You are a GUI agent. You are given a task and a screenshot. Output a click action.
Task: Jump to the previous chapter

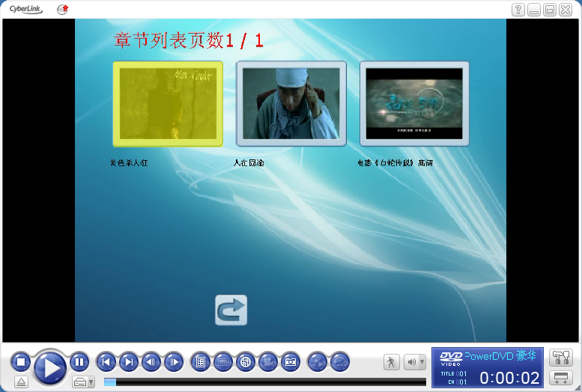[x=106, y=362]
